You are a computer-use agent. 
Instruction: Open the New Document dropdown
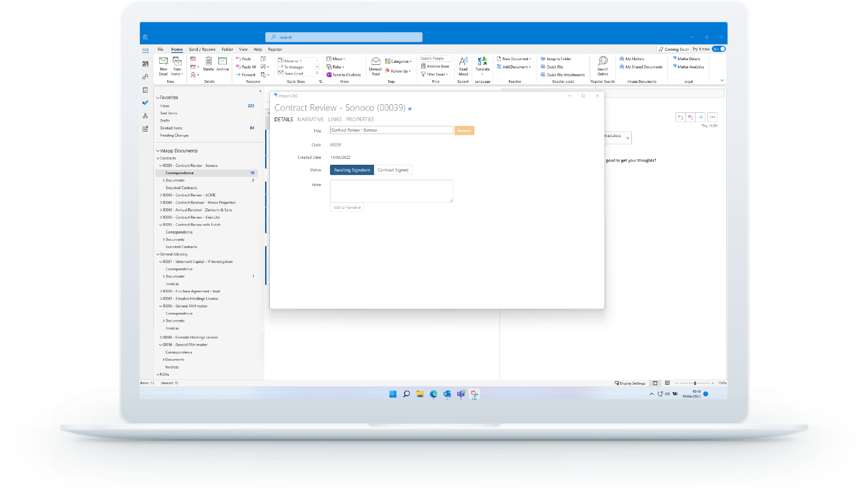514,59
